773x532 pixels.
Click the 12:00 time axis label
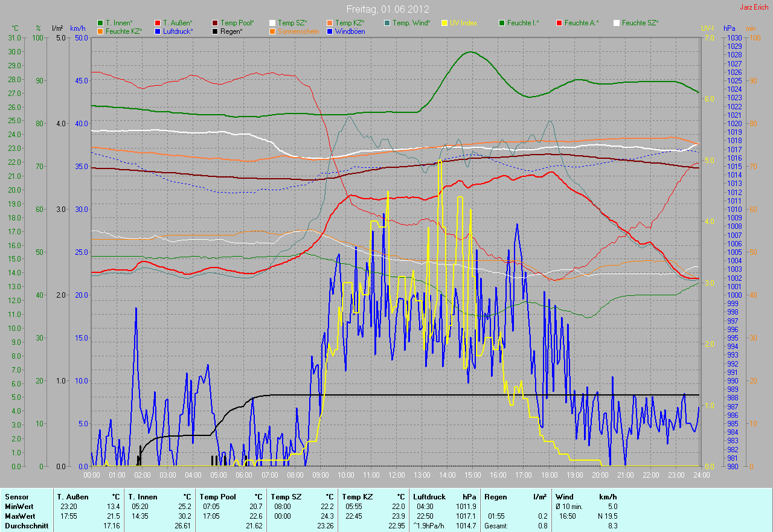(396, 475)
